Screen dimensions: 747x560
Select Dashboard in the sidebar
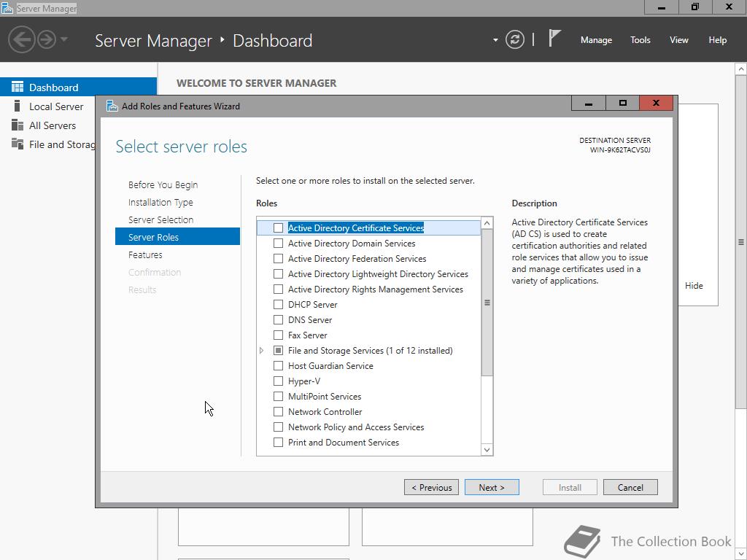click(x=78, y=87)
